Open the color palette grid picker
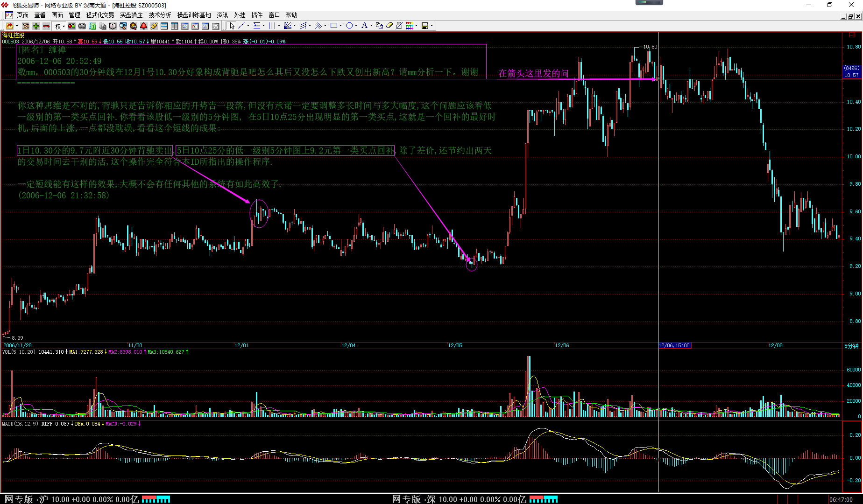863x504 pixels. (x=410, y=26)
